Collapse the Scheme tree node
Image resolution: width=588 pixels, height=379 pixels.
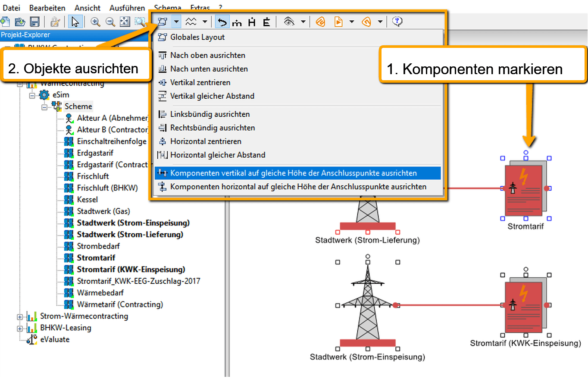[44, 106]
